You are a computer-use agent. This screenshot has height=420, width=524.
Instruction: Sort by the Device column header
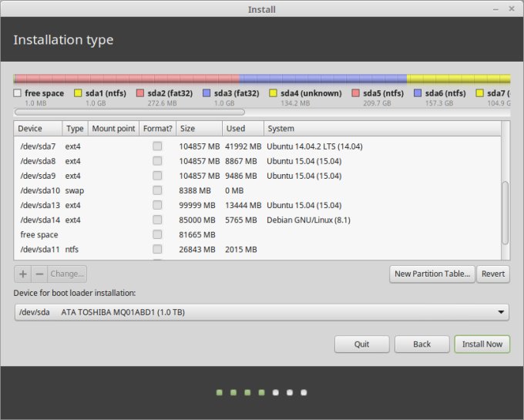click(x=38, y=129)
